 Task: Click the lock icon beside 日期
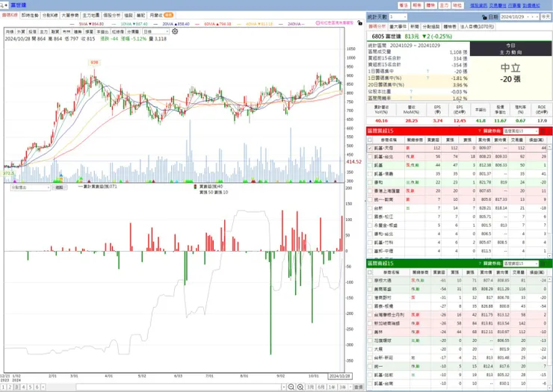[x=484, y=17]
